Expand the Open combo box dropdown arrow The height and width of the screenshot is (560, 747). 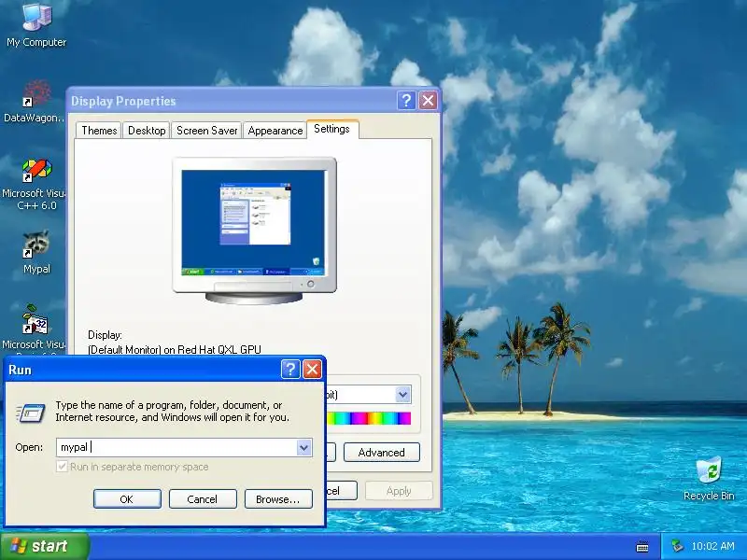304,448
